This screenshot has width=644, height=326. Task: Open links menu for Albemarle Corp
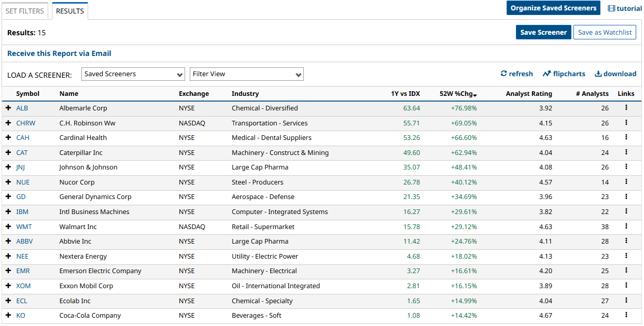626,108
